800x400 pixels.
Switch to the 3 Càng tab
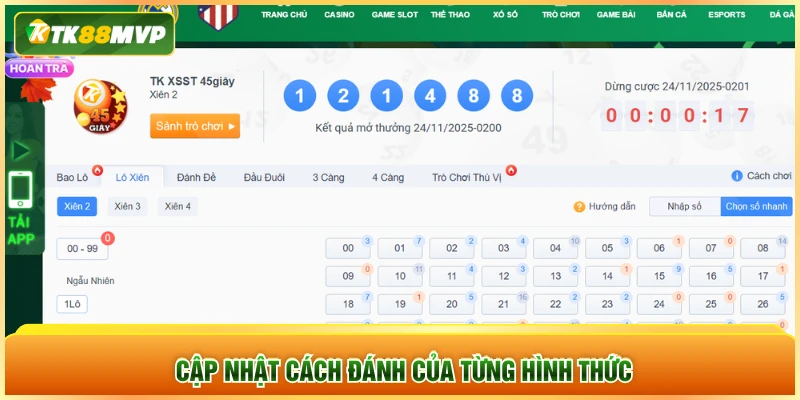click(329, 178)
